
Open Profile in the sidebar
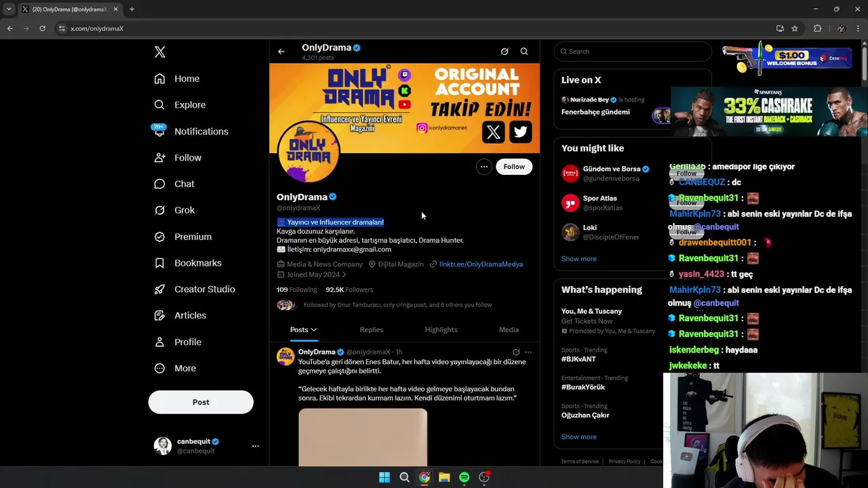tap(178, 342)
